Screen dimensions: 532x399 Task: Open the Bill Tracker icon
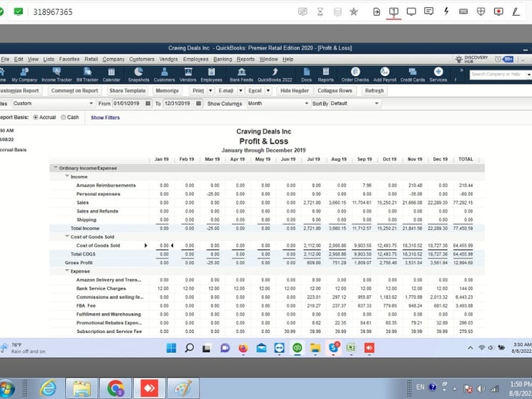(87, 75)
